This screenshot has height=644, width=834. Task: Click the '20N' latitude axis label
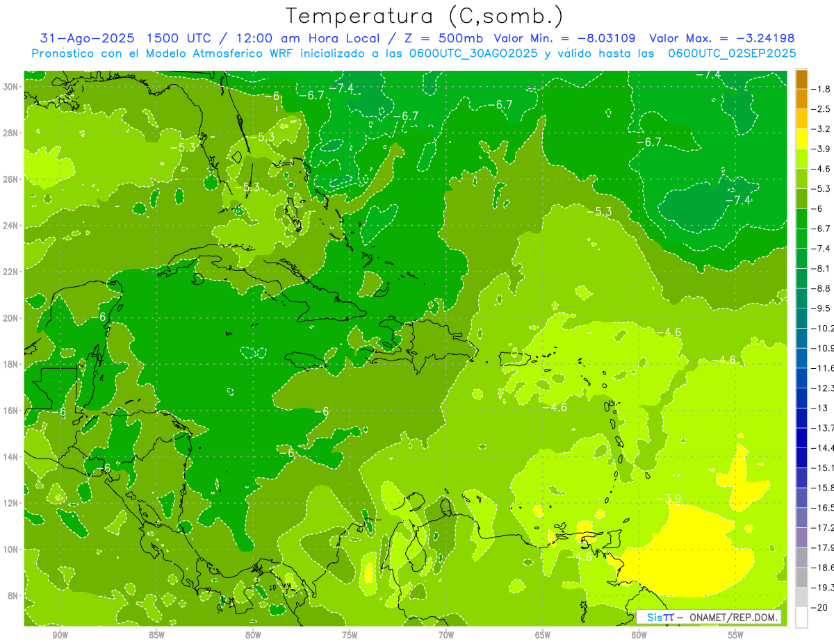10,317
